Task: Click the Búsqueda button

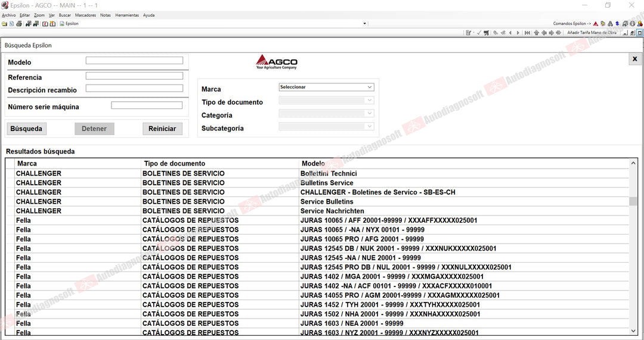Action: pyautogui.click(x=26, y=129)
